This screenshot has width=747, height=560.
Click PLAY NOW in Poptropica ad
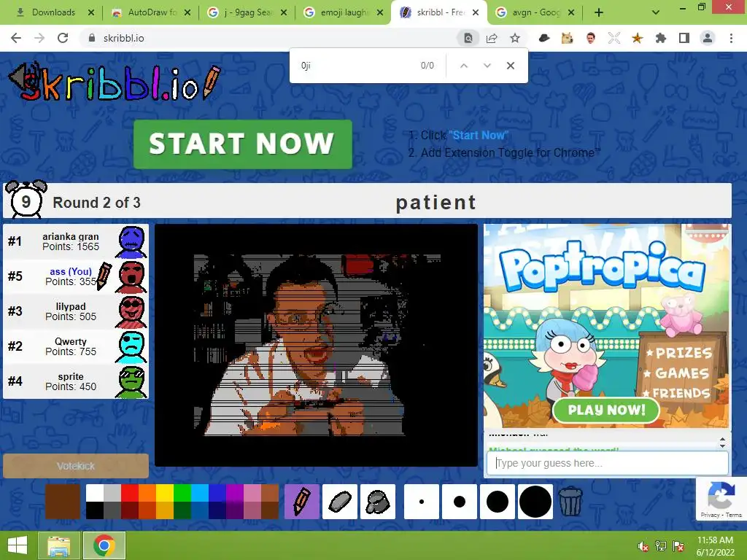(x=606, y=410)
